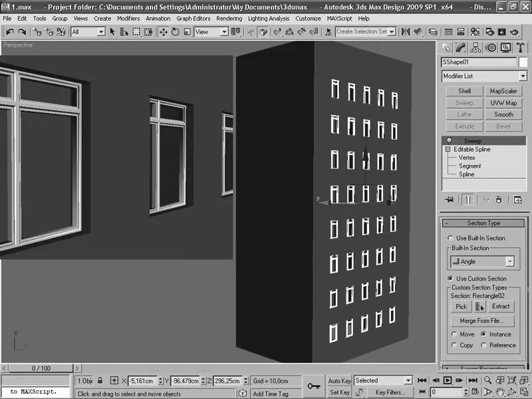Click the Mirror tool icon
Image resolution: width=532 pixels, height=399 pixels.
tap(406, 32)
